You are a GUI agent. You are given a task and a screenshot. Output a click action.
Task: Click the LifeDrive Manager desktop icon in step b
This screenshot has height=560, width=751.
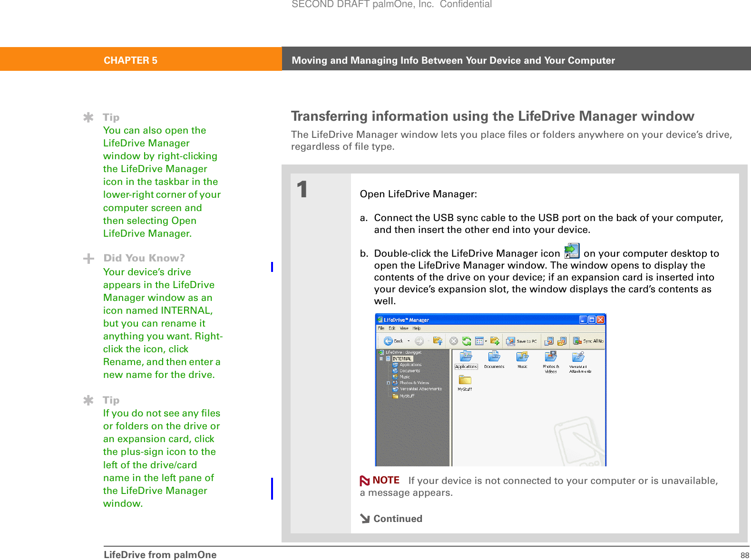(x=572, y=251)
